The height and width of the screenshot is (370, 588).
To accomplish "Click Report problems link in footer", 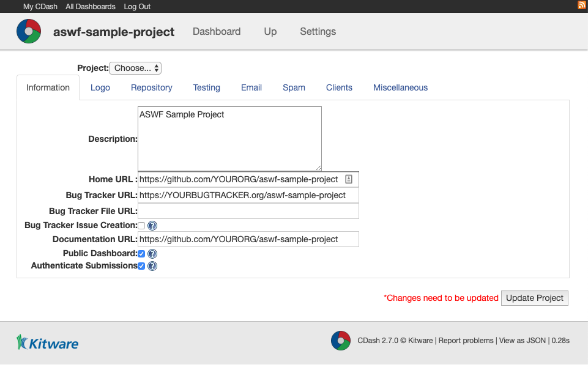I will [x=466, y=341].
